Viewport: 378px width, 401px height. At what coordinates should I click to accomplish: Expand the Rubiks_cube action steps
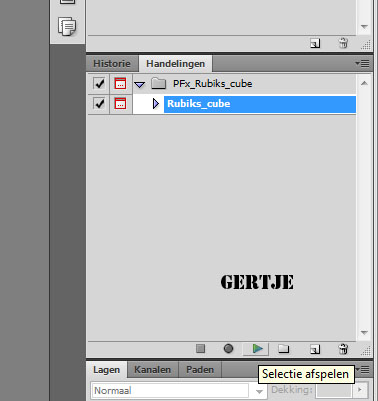tap(156, 104)
